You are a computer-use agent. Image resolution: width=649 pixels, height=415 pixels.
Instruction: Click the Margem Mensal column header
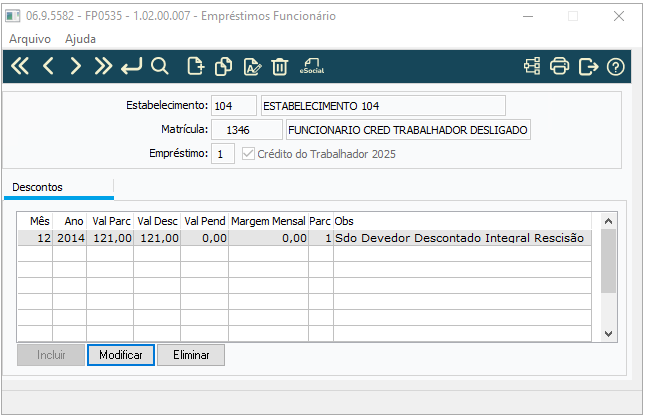[x=268, y=221]
